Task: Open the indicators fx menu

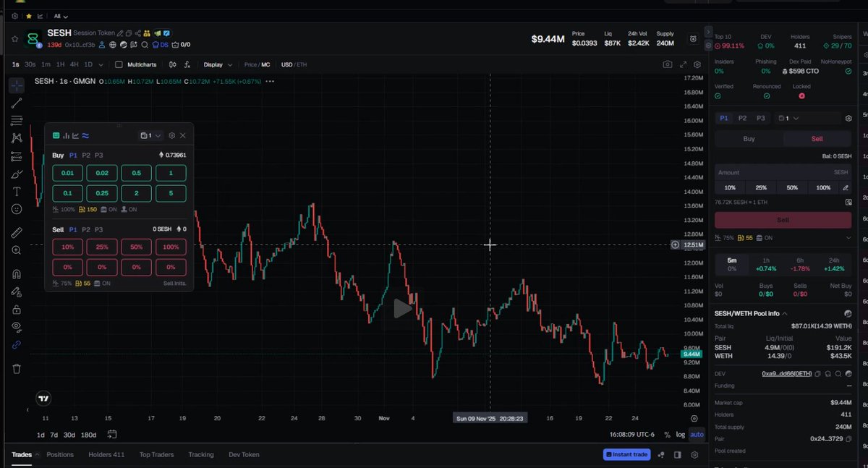Action: point(187,64)
